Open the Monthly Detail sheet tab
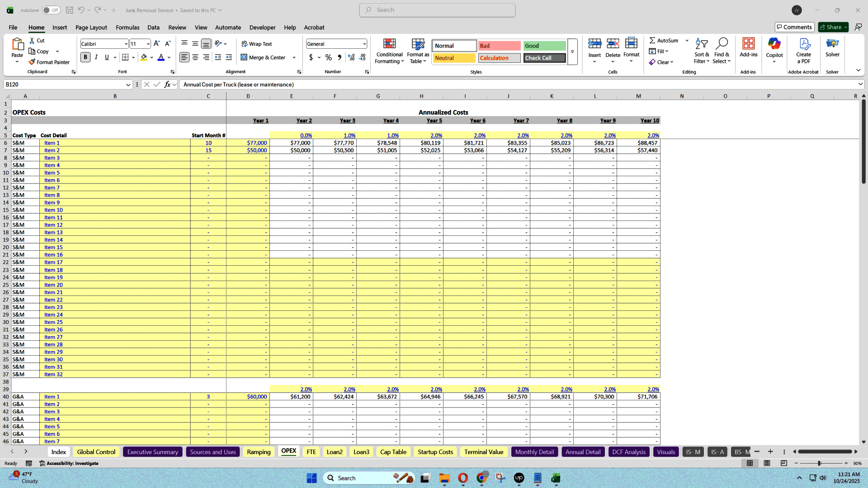The width and height of the screenshot is (868, 488). coord(534,451)
